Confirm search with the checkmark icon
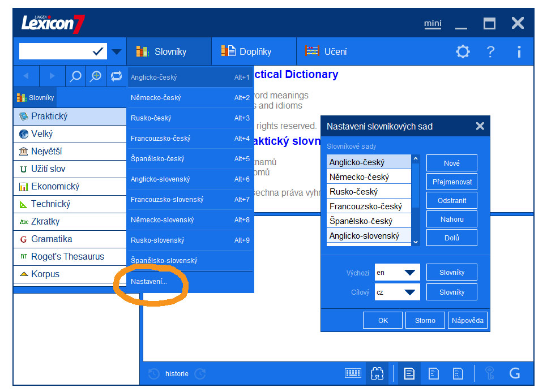The image size is (547, 392). tap(98, 51)
